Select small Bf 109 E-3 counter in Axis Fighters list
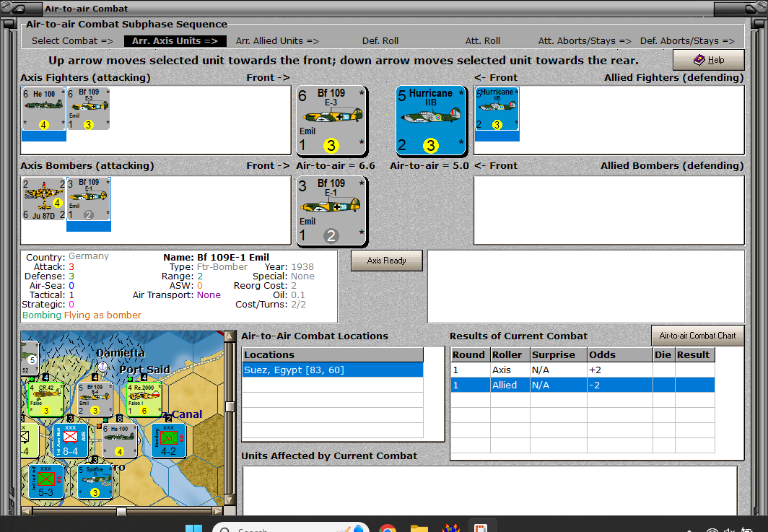768x532 pixels. 88,109
